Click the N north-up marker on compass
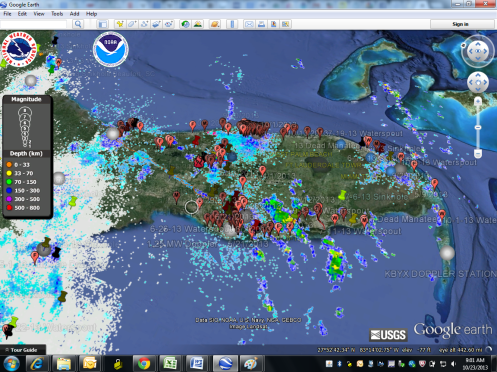The image size is (497, 372). 463,45
